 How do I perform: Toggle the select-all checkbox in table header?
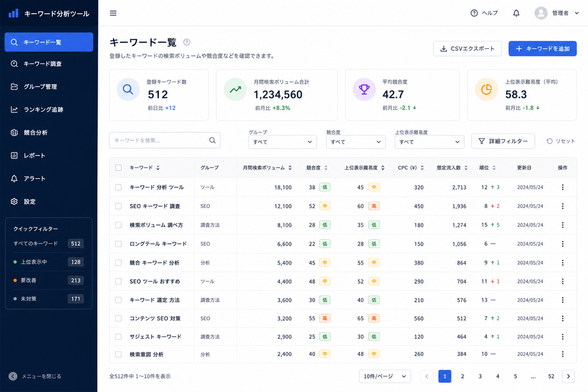click(118, 168)
